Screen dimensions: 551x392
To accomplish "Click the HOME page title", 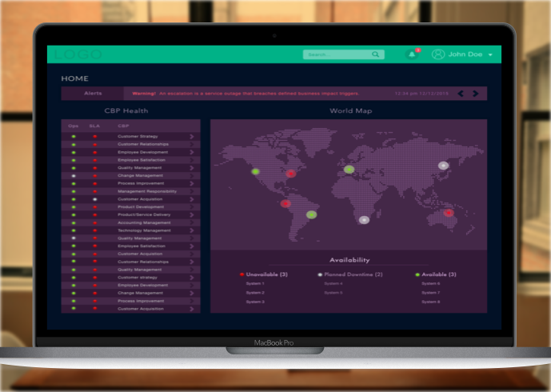I will pyautogui.click(x=75, y=78).
